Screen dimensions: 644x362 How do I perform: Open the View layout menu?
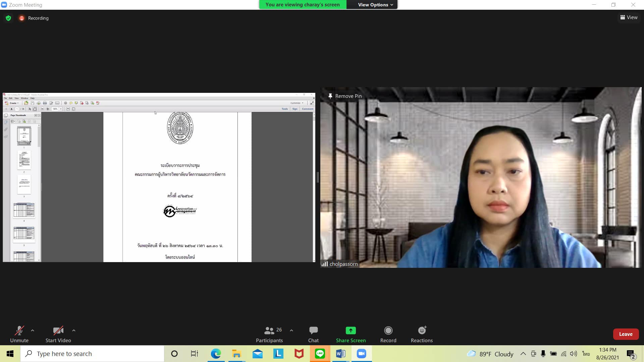(x=629, y=17)
